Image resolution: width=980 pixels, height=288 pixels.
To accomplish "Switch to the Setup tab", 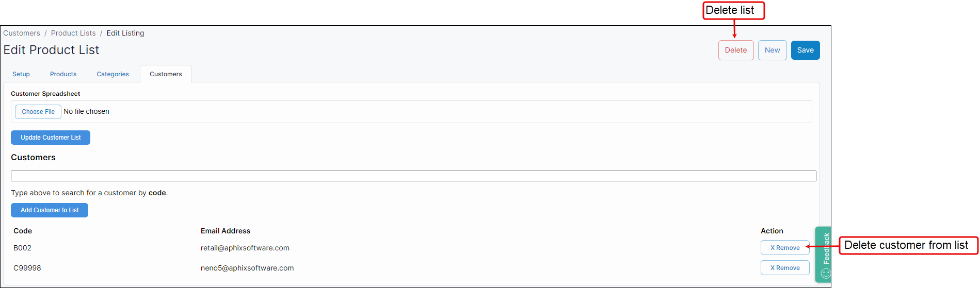I will (21, 74).
